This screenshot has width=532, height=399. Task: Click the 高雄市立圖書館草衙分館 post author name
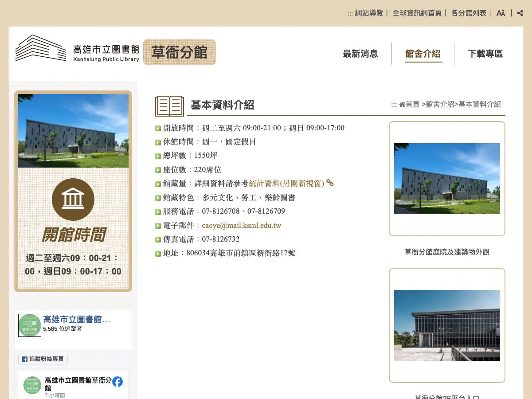pos(78,384)
